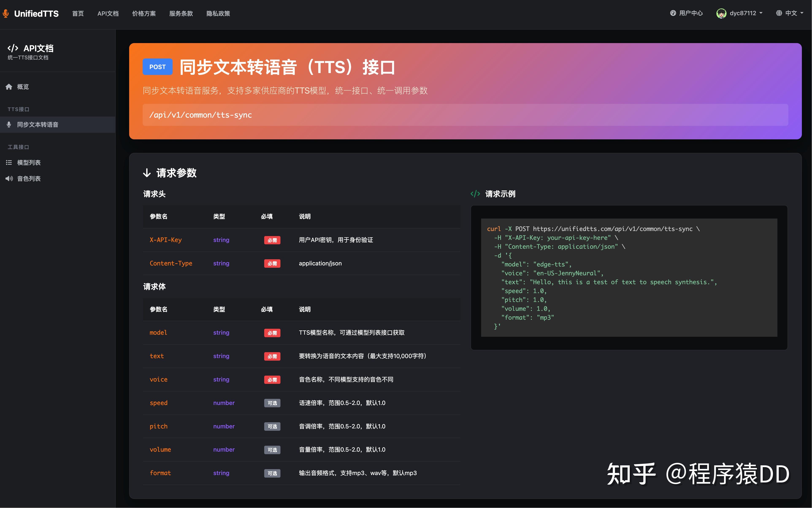812x508 pixels.
Task: Click the speaker icon beside 音色列表
Action: pos(9,178)
